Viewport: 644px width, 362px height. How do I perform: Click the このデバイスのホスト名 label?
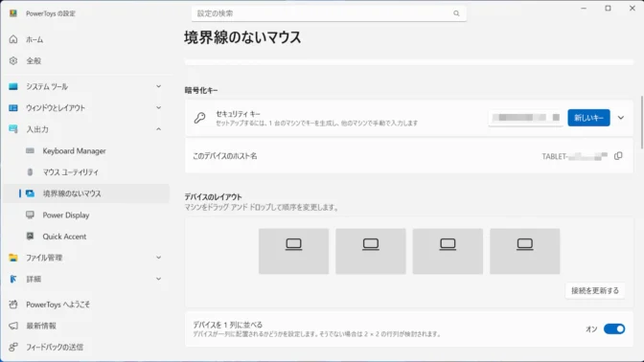tap(225, 156)
